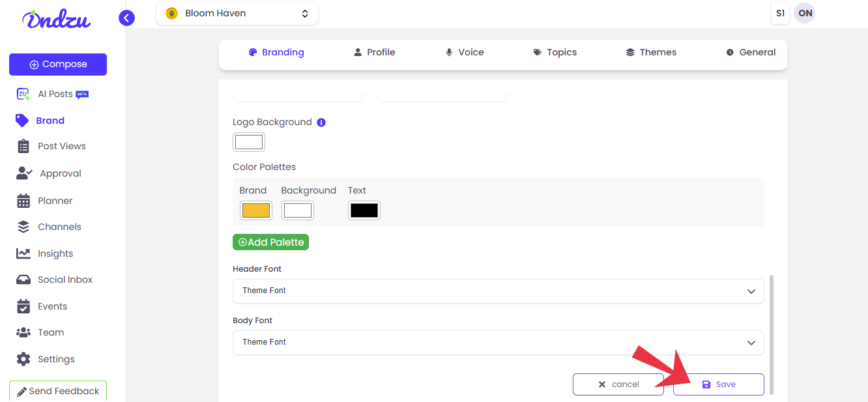Click the ON user avatar

click(x=805, y=13)
